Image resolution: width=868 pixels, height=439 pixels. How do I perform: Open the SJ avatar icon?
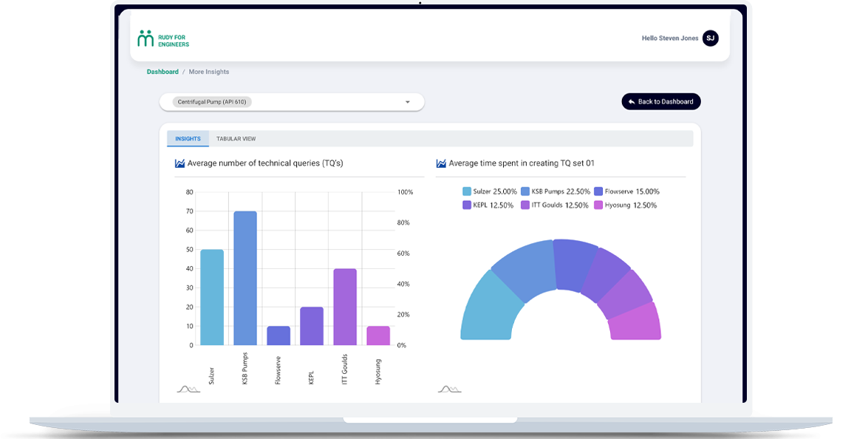pyautogui.click(x=710, y=37)
